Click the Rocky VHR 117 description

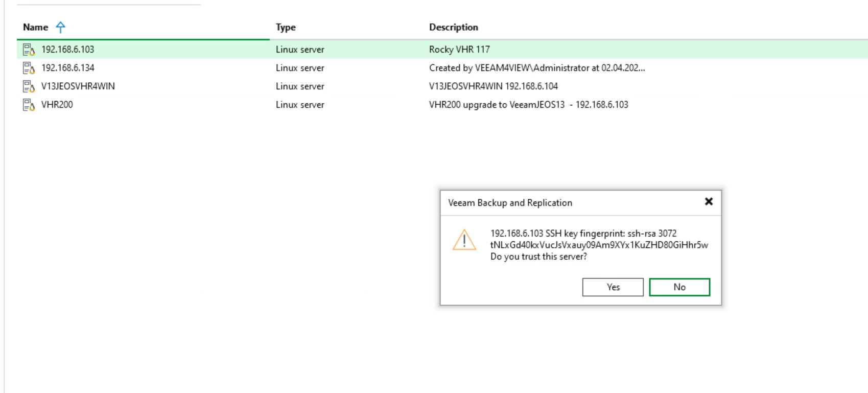tap(459, 50)
